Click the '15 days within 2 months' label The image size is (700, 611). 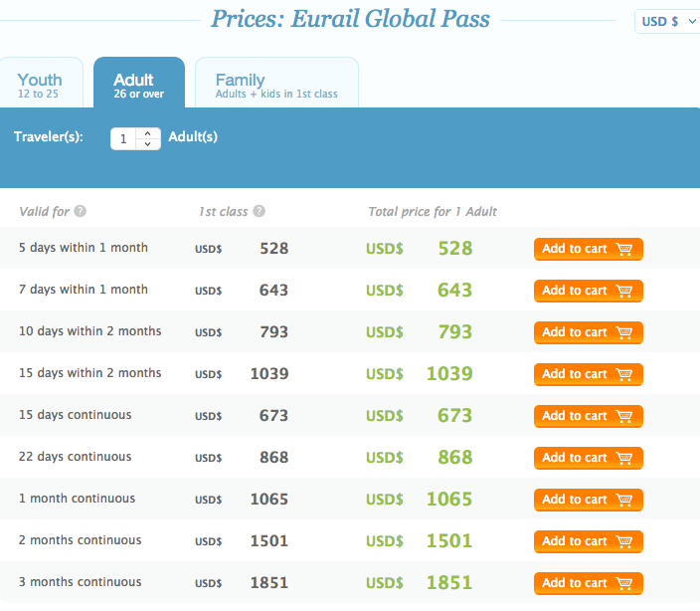click(x=89, y=373)
